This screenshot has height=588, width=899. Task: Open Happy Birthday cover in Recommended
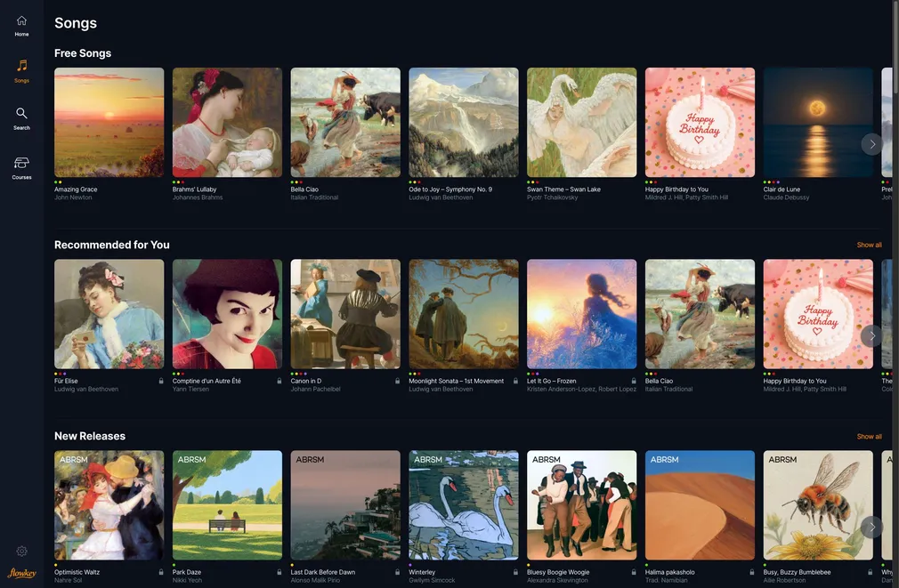818,313
